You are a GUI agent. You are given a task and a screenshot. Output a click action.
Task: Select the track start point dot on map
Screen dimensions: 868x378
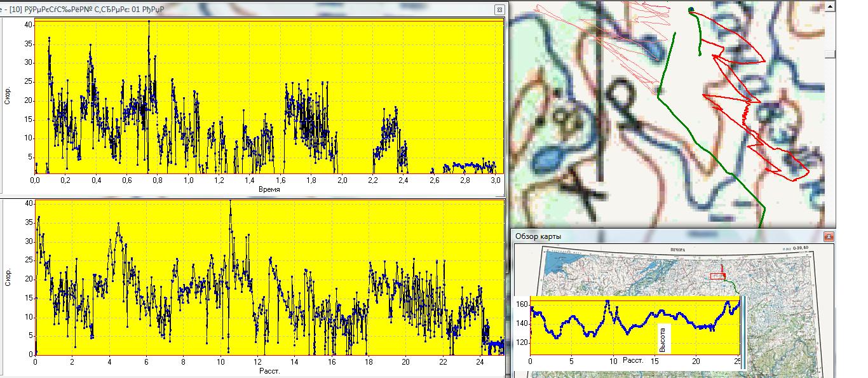point(691,10)
